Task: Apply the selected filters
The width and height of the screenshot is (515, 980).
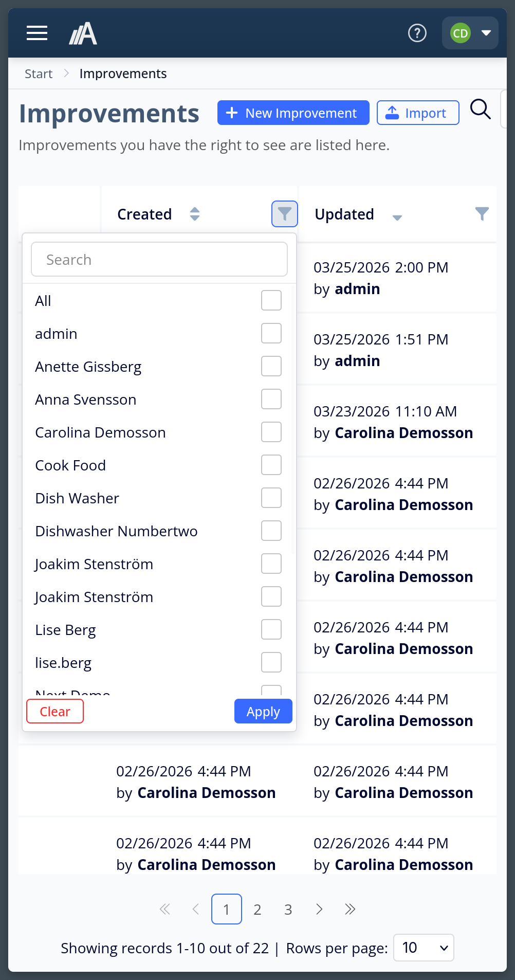Action: [263, 711]
